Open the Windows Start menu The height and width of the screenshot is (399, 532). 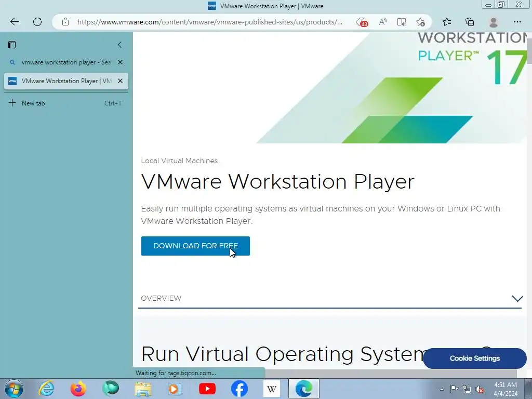(x=14, y=389)
